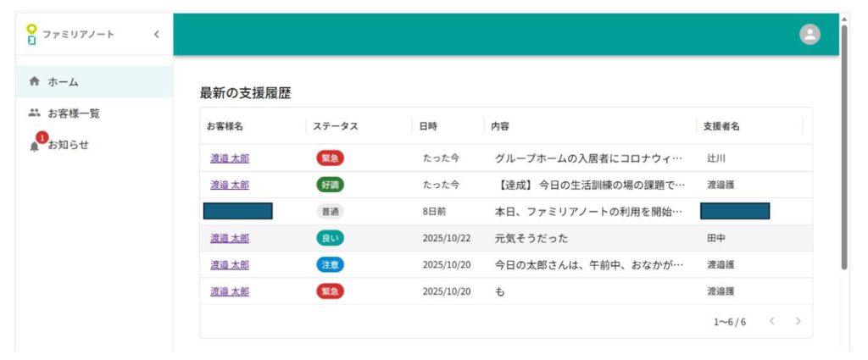Click the red 緊急 badge in first row
Viewport: 868px width, 360px height.
coord(330,158)
